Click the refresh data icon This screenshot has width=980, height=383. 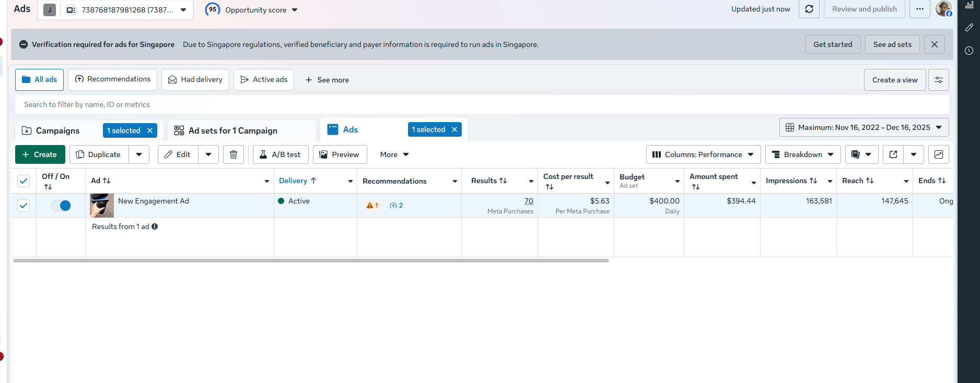click(x=809, y=9)
